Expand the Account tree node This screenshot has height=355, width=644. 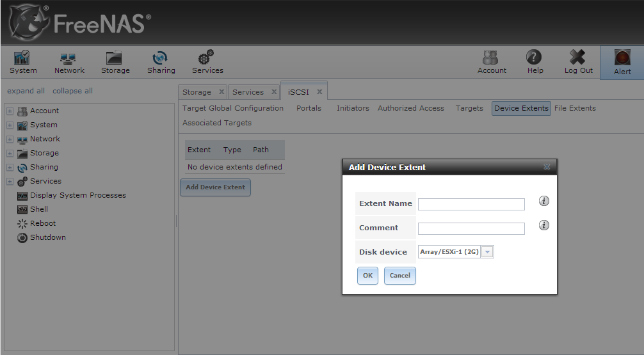click(10, 111)
